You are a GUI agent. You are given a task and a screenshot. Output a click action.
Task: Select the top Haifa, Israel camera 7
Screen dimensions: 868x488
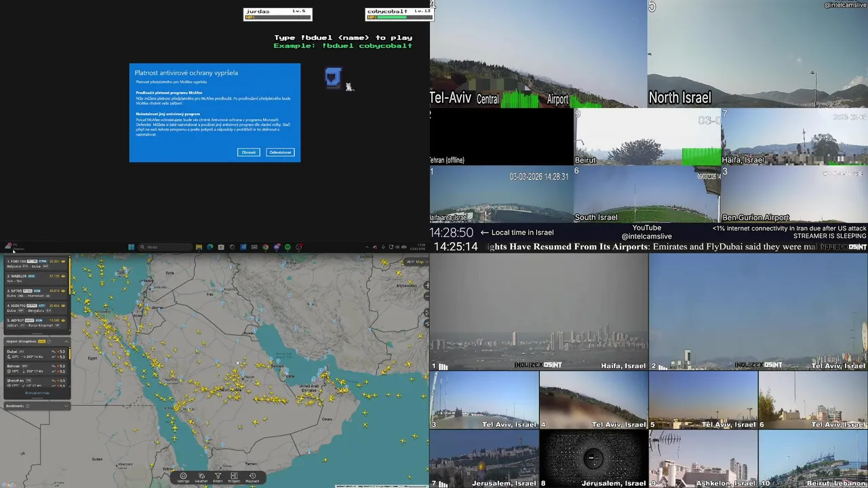(x=794, y=137)
